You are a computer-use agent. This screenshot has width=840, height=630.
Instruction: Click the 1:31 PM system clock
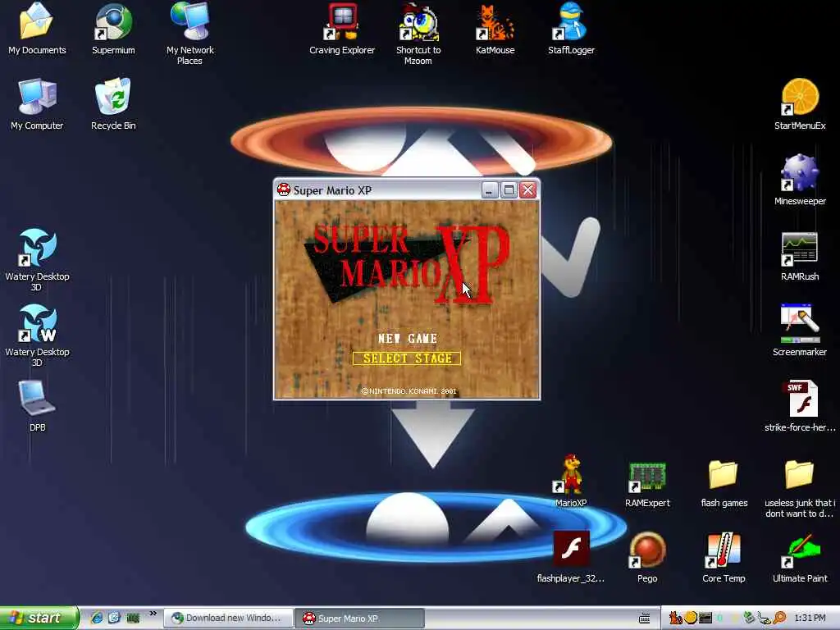(x=810, y=619)
